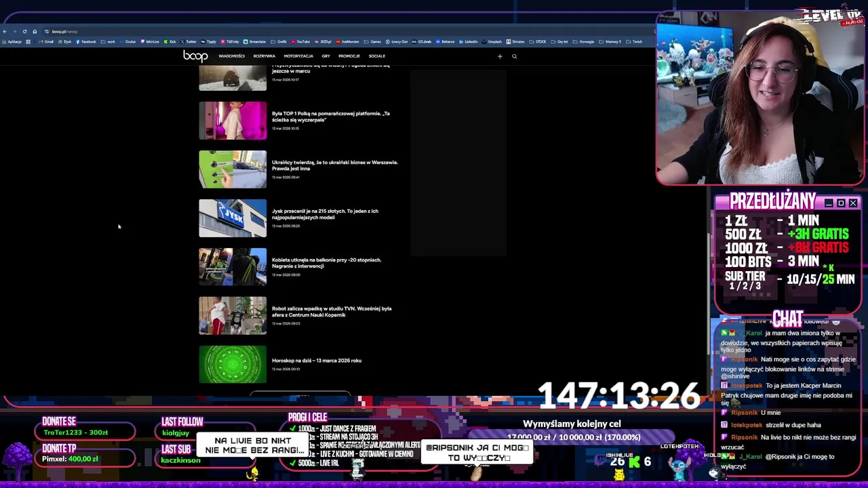Open the LinkedIn bookmark

[469, 42]
